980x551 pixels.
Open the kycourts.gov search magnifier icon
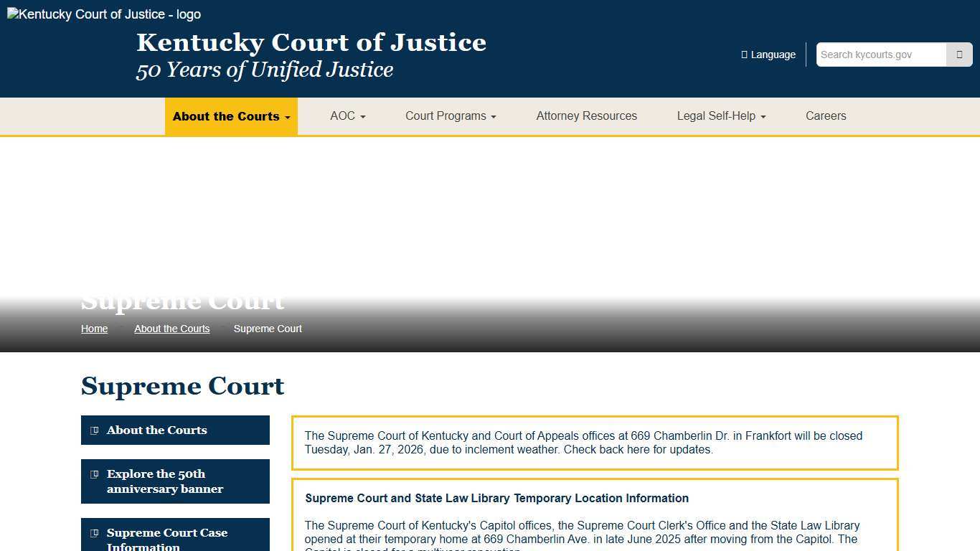click(x=959, y=54)
